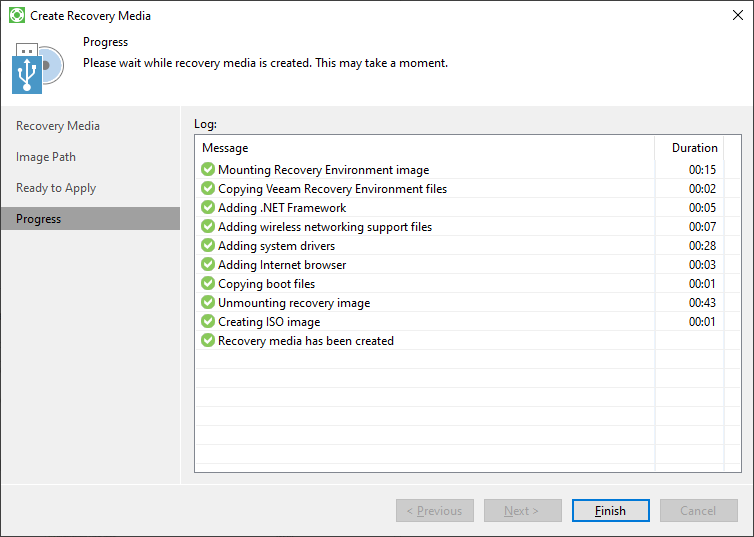Screen dimensions: 754x537
Task: Click green check beside Adding .NET Framework
Action: pyautogui.click(x=208, y=208)
